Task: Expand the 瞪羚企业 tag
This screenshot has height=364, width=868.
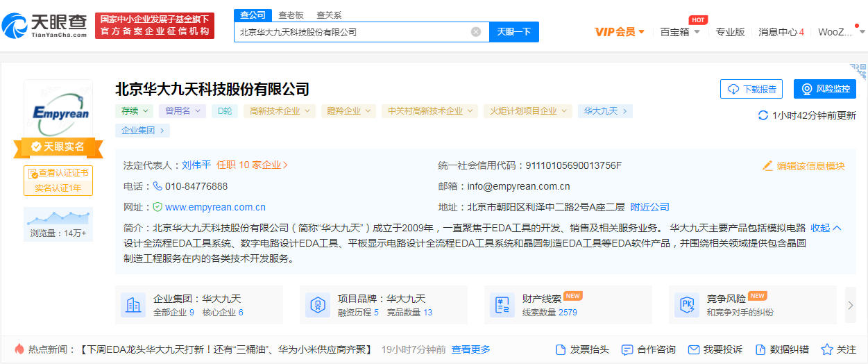Action: pyautogui.click(x=348, y=111)
